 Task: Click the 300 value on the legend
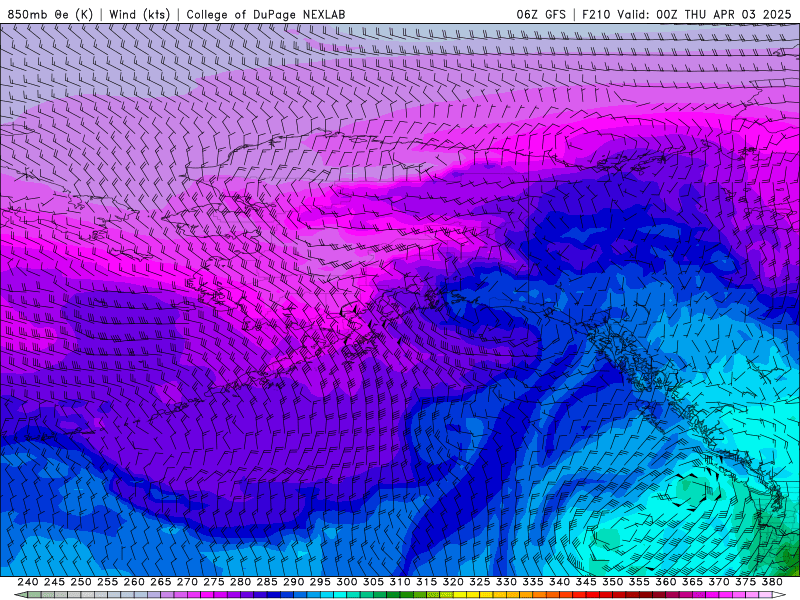click(346, 582)
